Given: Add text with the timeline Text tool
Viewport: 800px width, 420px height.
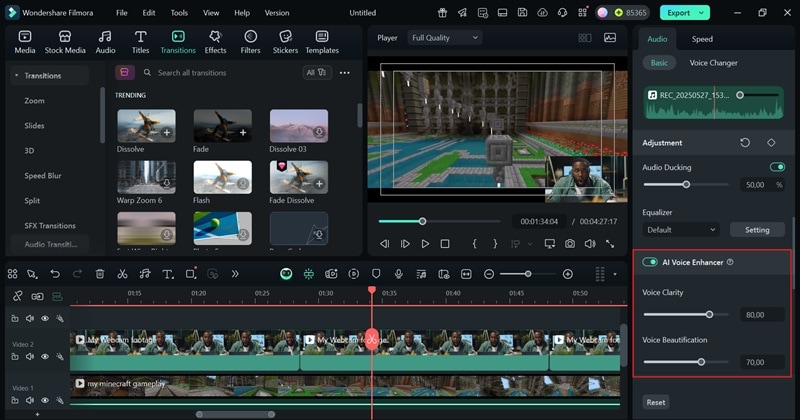Looking at the screenshot, I should tap(167, 274).
